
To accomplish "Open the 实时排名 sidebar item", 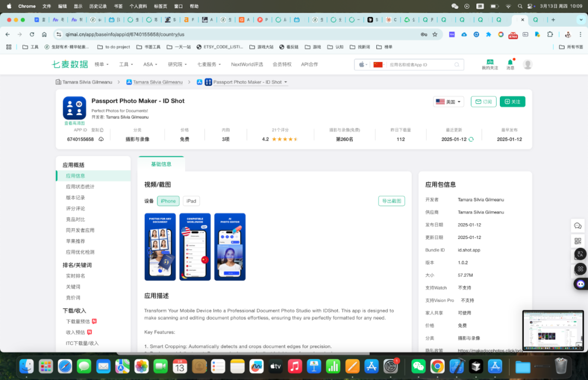I will [x=75, y=276].
